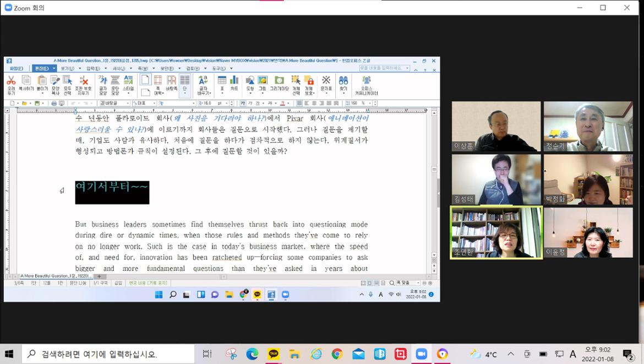Viewport: 644px width, 364px height.
Task: Click the 오려두기 (Cut) scissors icon
Action: [x=11, y=82]
